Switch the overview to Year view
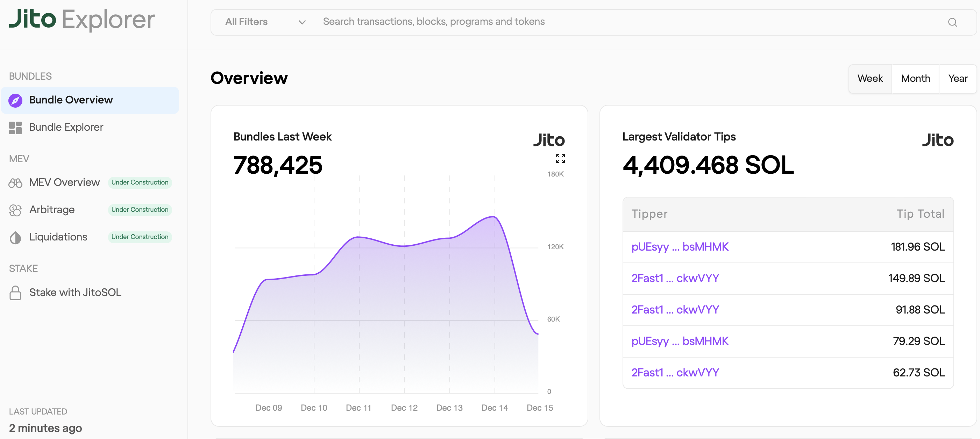This screenshot has height=439, width=980. [x=958, y=79]
